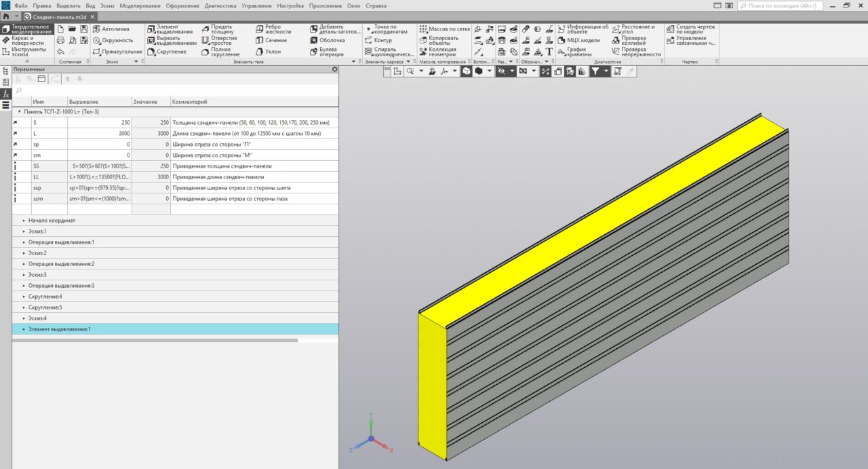The height and width of the screenshot is (469, 868).
Task: Select the Оболочка shell tool
Action: [327, 40]
